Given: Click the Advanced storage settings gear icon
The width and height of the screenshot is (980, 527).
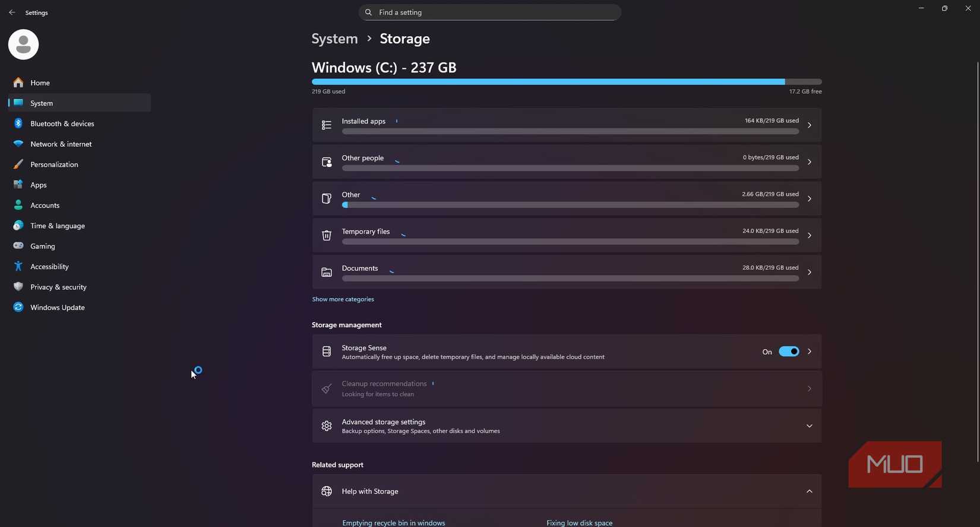Looking at the screenshot, I should click(x=327, y=426).
